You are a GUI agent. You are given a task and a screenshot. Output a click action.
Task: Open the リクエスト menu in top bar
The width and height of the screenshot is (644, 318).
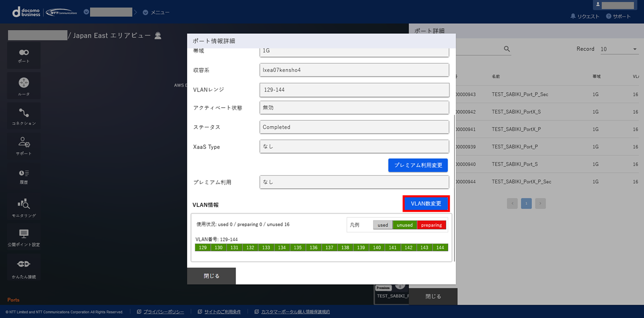click(585, 17)
